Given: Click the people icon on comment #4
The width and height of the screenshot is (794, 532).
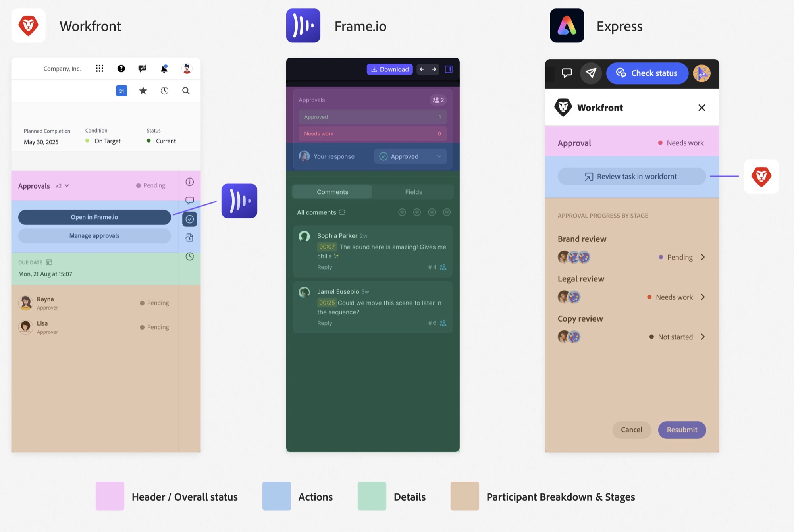Looking at the screenshot, I should [443, 267].
